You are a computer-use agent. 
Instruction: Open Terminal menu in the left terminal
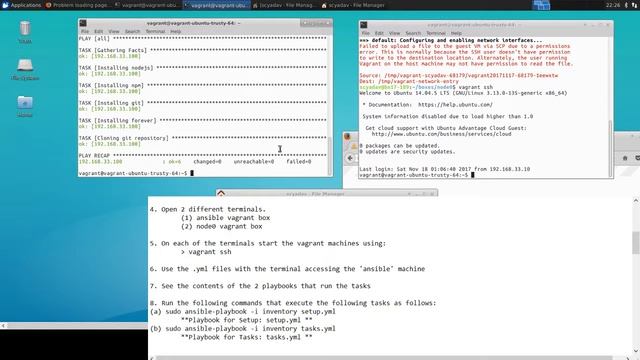[156, 31]
